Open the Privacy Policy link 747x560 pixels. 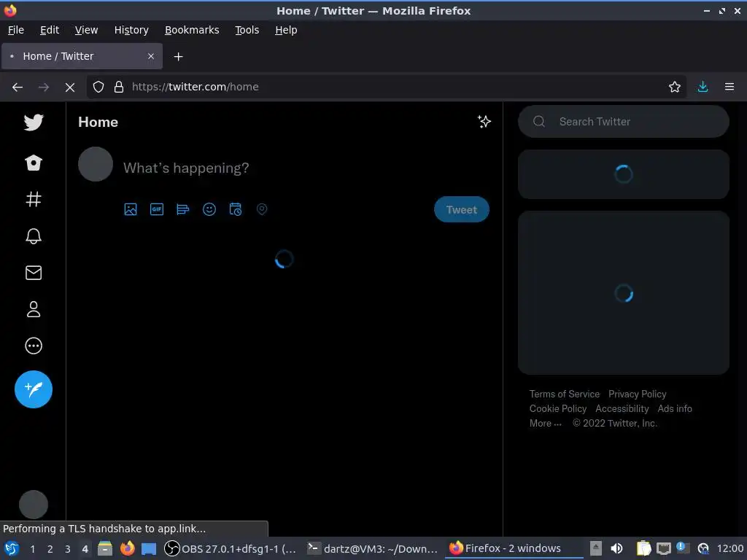click(637, 394)
